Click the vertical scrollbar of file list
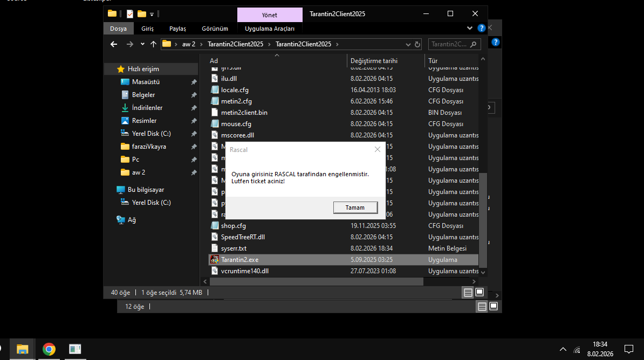Screen dimensions: 644x360 pyautogui.click(x=483, y=220)
